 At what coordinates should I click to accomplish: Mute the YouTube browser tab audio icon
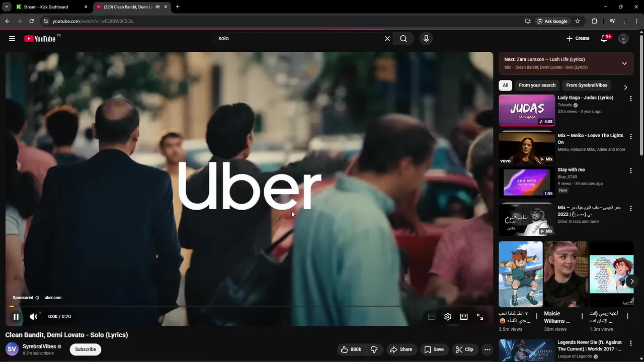point(157,7)
